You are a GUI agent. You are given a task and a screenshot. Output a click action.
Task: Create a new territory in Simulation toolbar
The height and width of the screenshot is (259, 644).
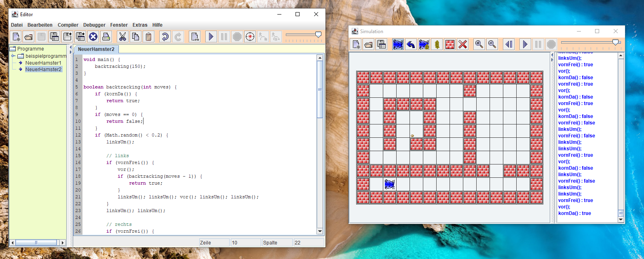[x=356, y=44]
